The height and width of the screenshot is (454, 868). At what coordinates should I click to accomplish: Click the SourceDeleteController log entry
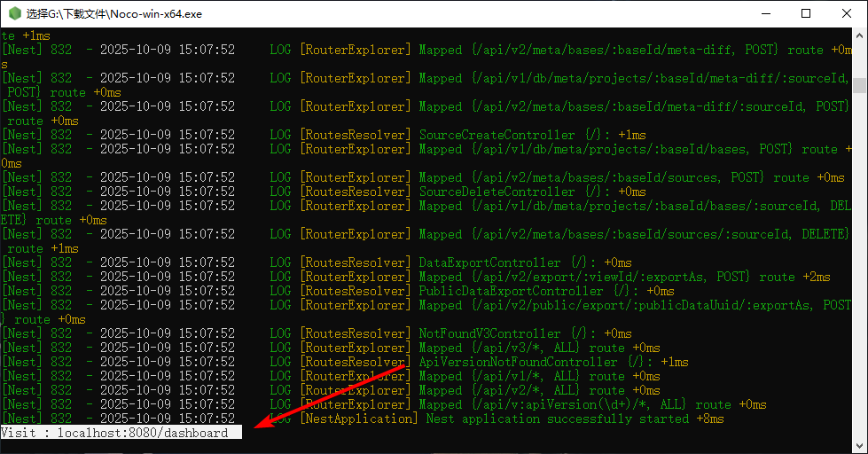point(497,192)
